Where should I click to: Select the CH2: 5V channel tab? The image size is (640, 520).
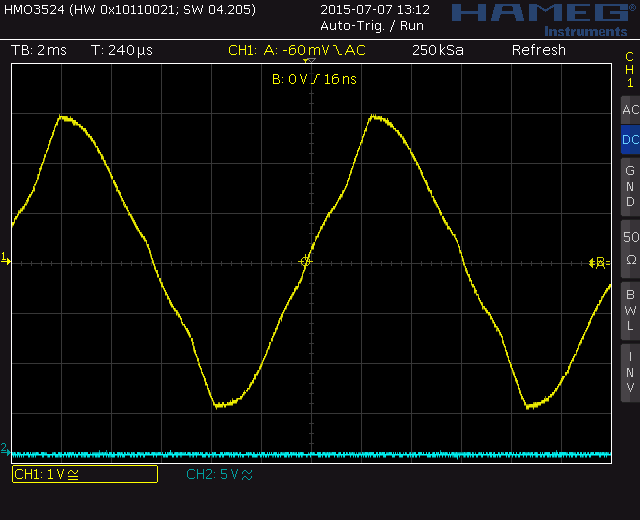(219, 474)
